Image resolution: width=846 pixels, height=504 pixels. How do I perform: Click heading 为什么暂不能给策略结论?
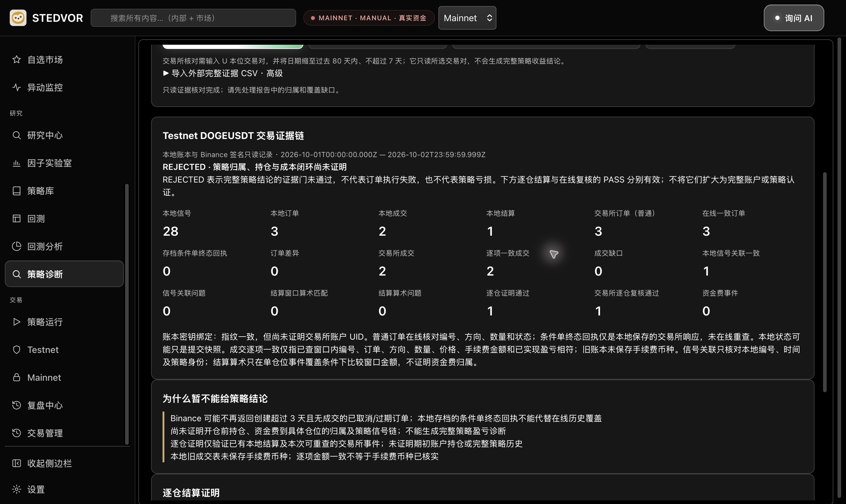[215, 399]
